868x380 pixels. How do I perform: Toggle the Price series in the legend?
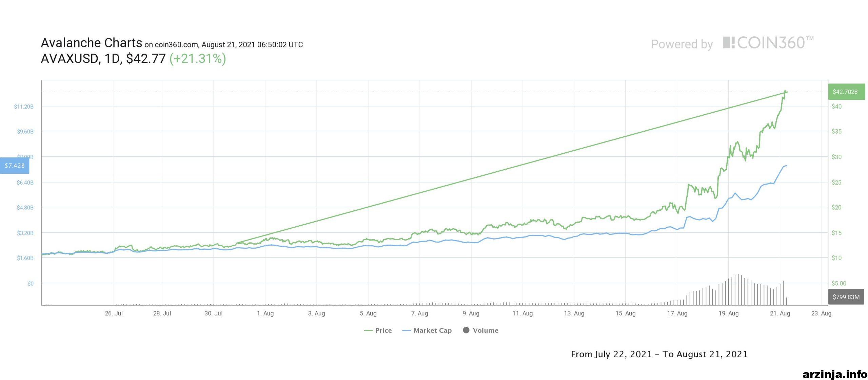pyautogui.click(x=378, y=330)
